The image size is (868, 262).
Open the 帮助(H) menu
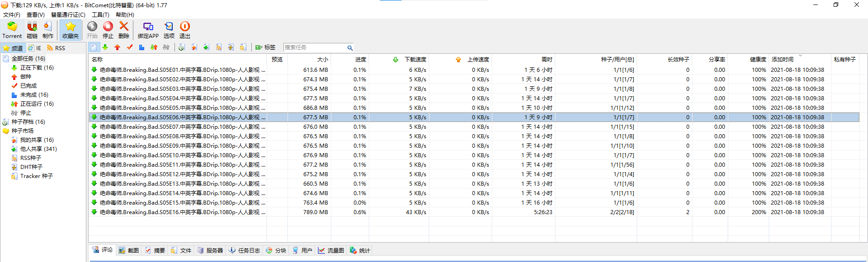point(125,15)
